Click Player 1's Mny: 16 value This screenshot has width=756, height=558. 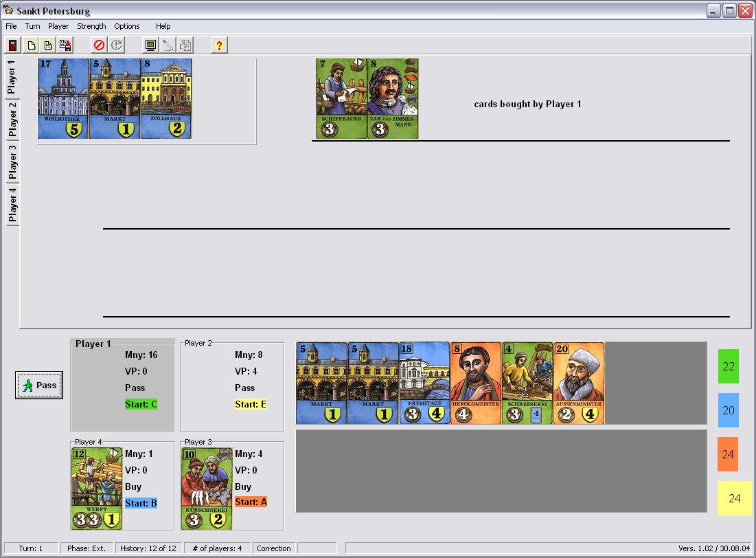click(x=141, y=355)
